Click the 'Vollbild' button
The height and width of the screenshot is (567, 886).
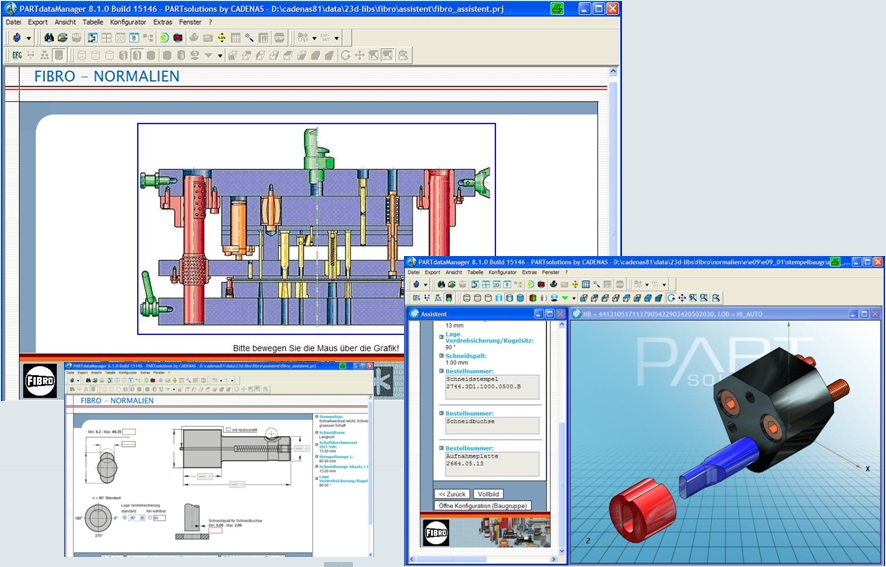pos(488,494)
